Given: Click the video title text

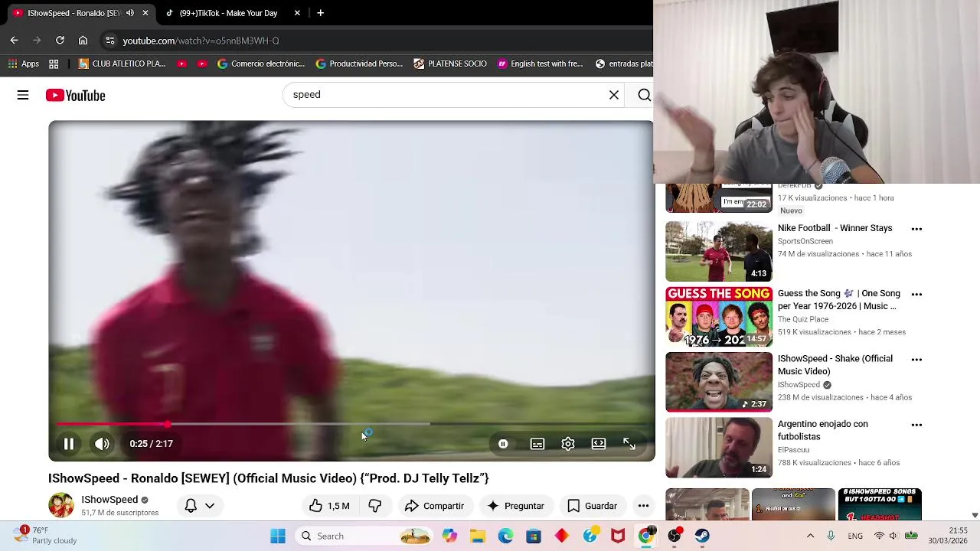Looking at the screenshot, I should click(268, 478).
